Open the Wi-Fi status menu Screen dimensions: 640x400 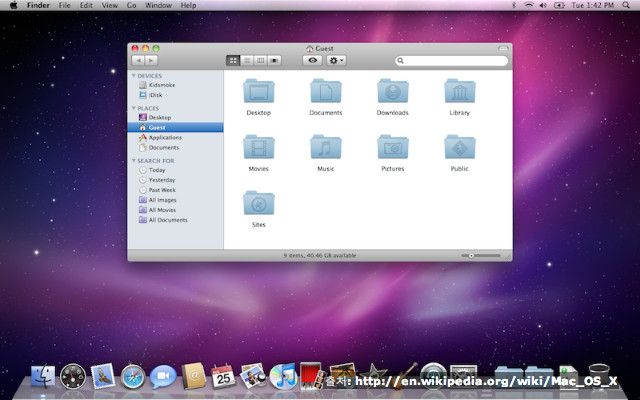tap(529, 5)
